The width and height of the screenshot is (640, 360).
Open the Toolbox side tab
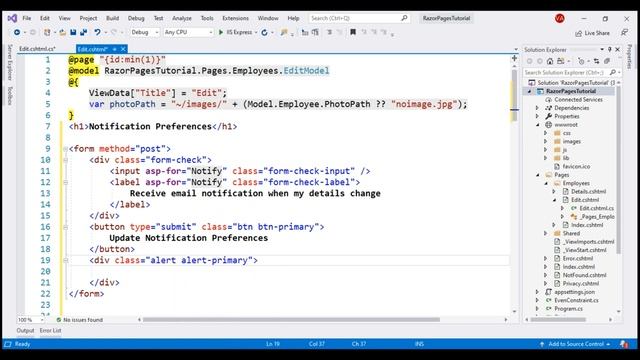point(10,96)
